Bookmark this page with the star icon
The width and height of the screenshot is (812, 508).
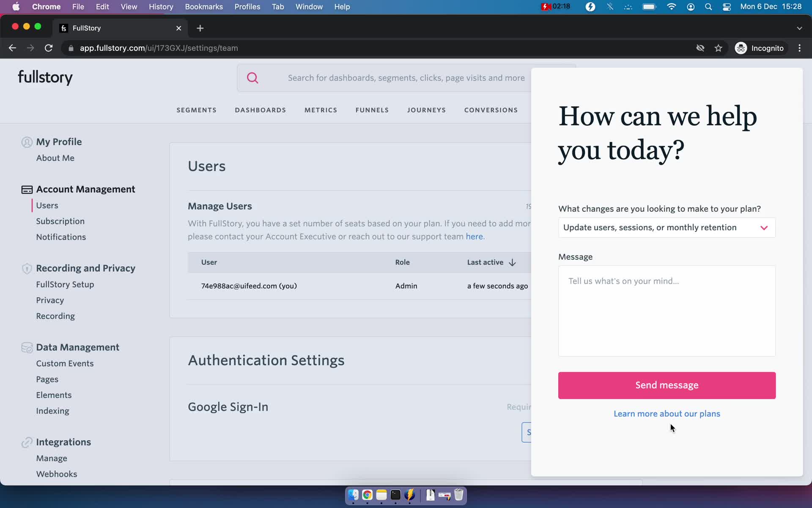pos(718,48)
